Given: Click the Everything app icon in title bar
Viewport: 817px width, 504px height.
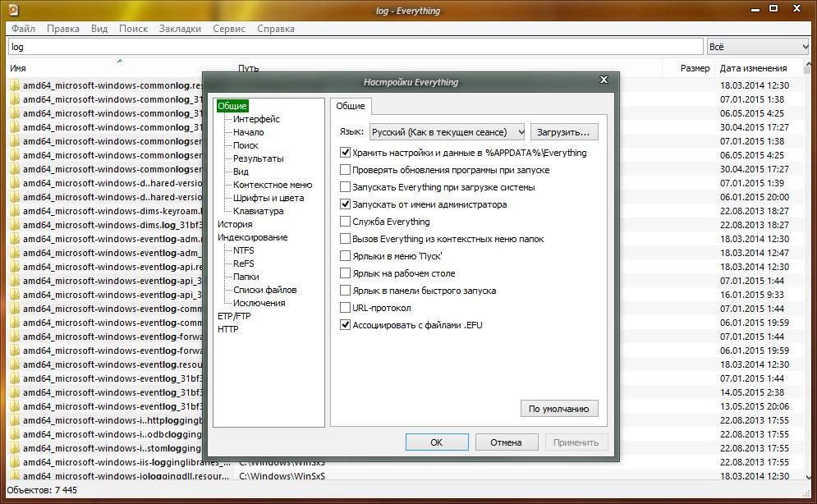Looking at the screenshot, I should [x=12, y=9].
